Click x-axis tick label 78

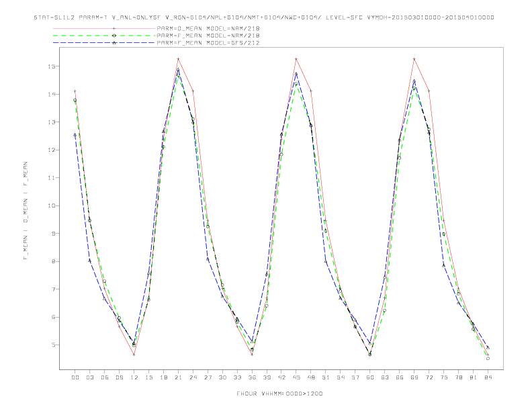pos(458,377)
